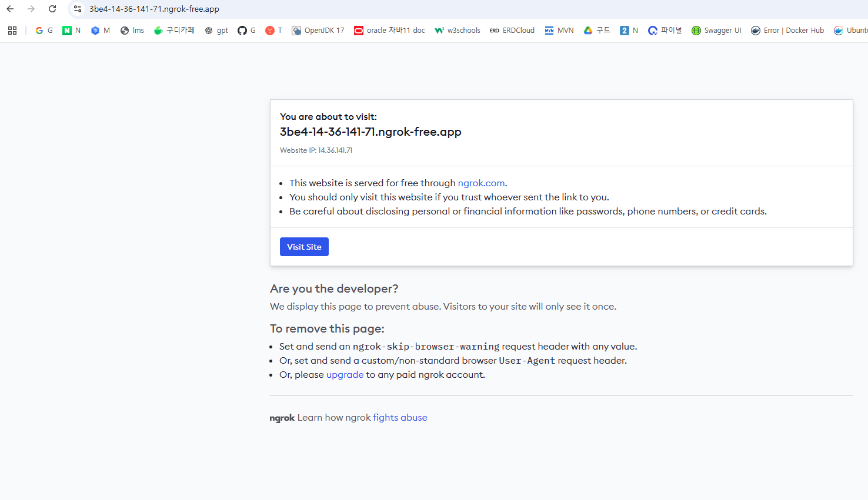Viewport: 868px width, 500px height.
Task: Click the browser forward arrow
Action: [x=31, y=9]
